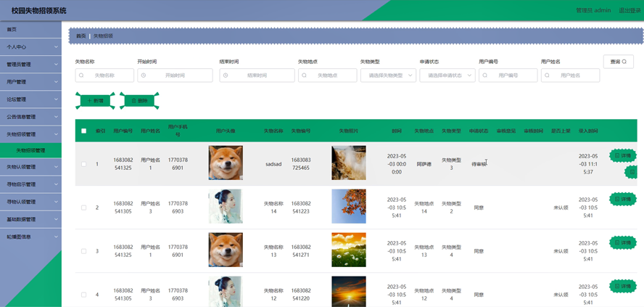644x307 pixels.
Task: Click 阿萨德 location cell
Action: [424, 164]
